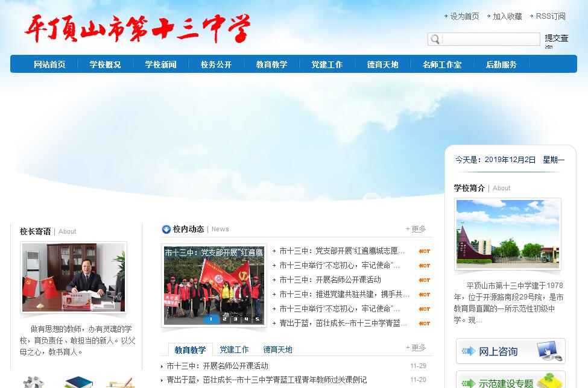Image resolution: width=588 pixels, height=388 pixels.
Task: Open the 名师工作室 navigation menu
Action: [x=442, y=64]
